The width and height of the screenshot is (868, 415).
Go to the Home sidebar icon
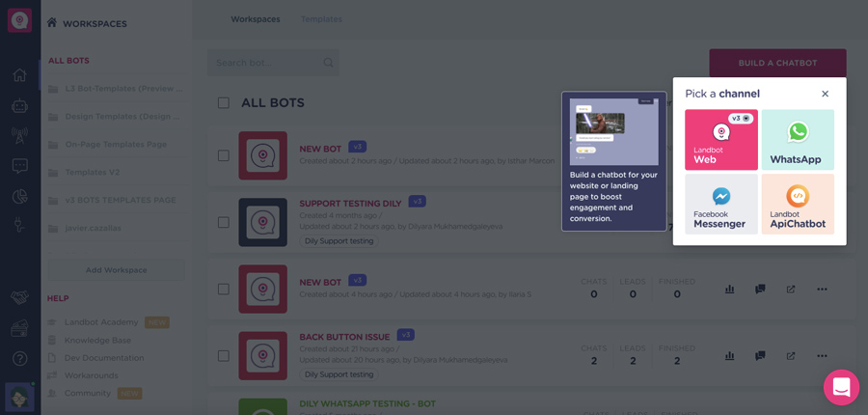point(19,75)
